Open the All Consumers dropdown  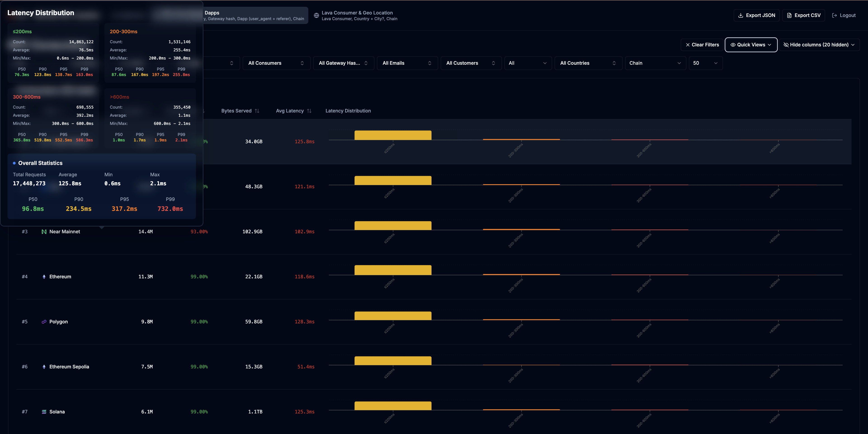pyautogui.click(x=276, y=63)
